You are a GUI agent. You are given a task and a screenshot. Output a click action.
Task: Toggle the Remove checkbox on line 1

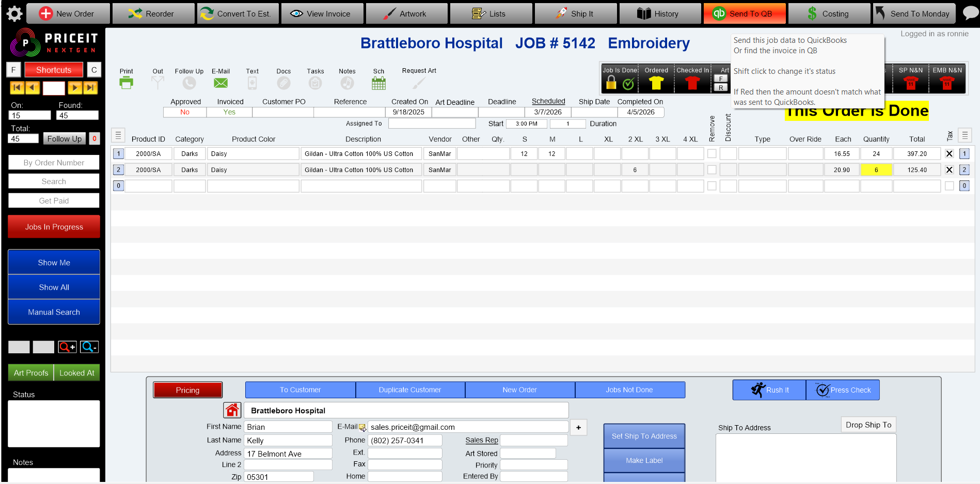[x=712, y=153]
